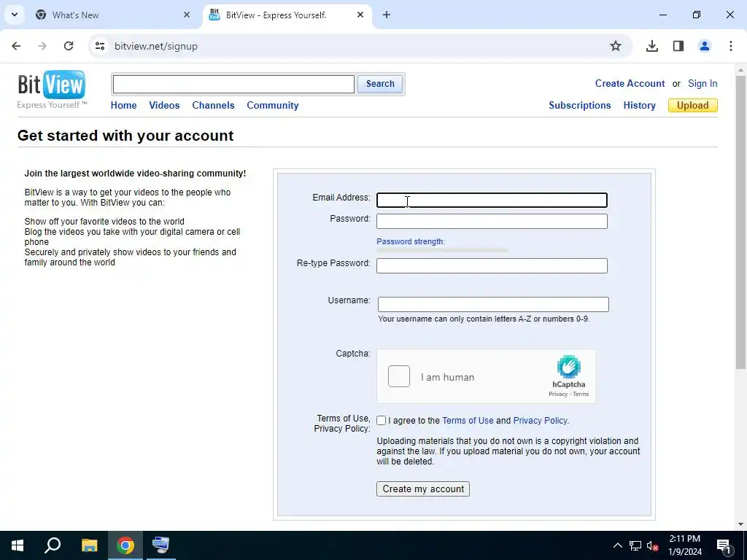This screenshot has height=560, width=747.
Task: Open the notification center icon
Action: click(x=724, y=545)
